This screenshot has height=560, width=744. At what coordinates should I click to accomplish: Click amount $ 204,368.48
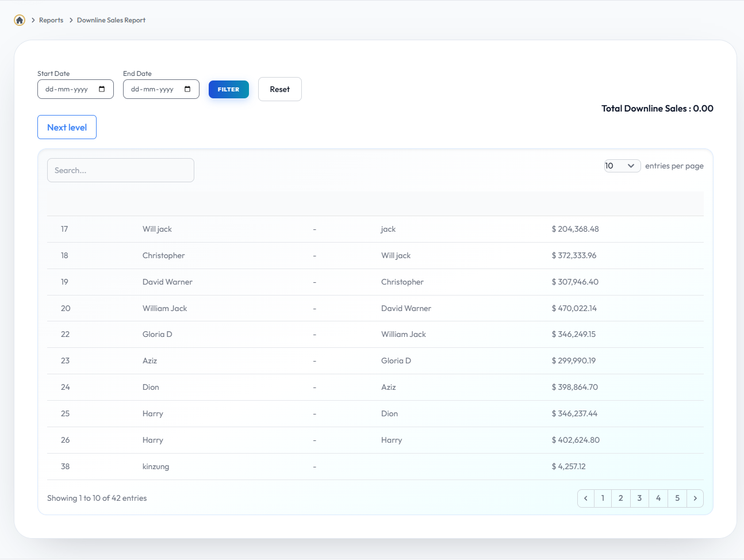(575, 229)
